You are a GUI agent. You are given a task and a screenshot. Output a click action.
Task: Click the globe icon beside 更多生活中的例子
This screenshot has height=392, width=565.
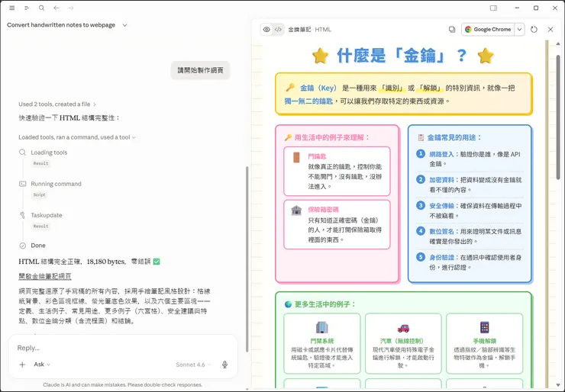[289, 304]
